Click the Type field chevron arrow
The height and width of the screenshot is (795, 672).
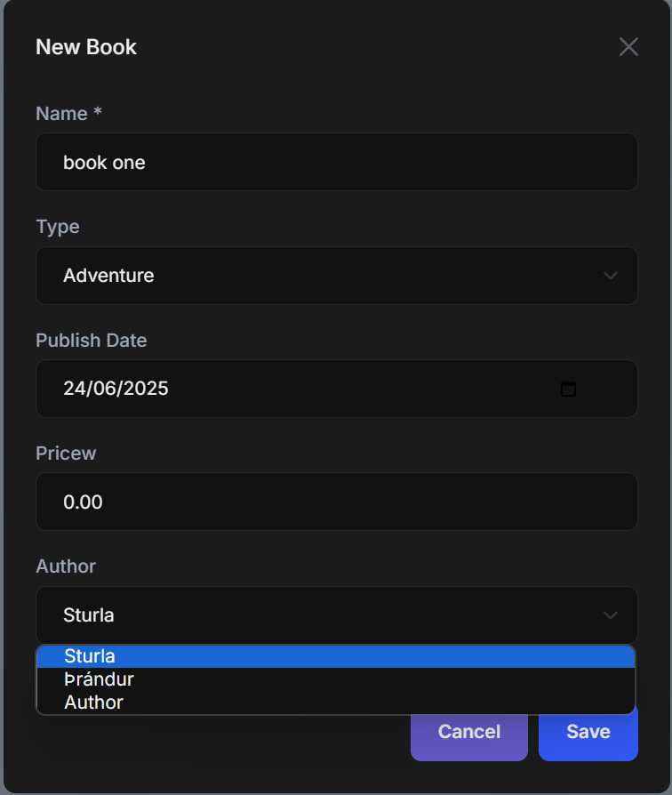(x=611, y=276)
